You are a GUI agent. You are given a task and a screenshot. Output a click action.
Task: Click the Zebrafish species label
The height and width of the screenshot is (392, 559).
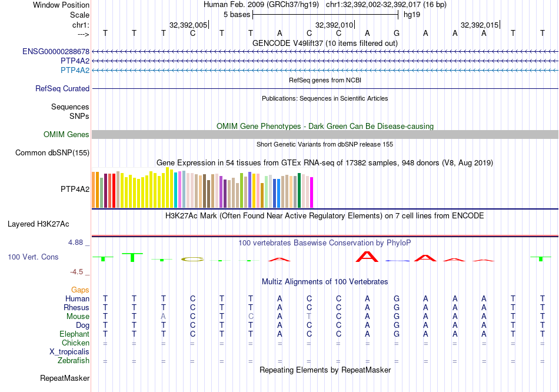point(74,361)
